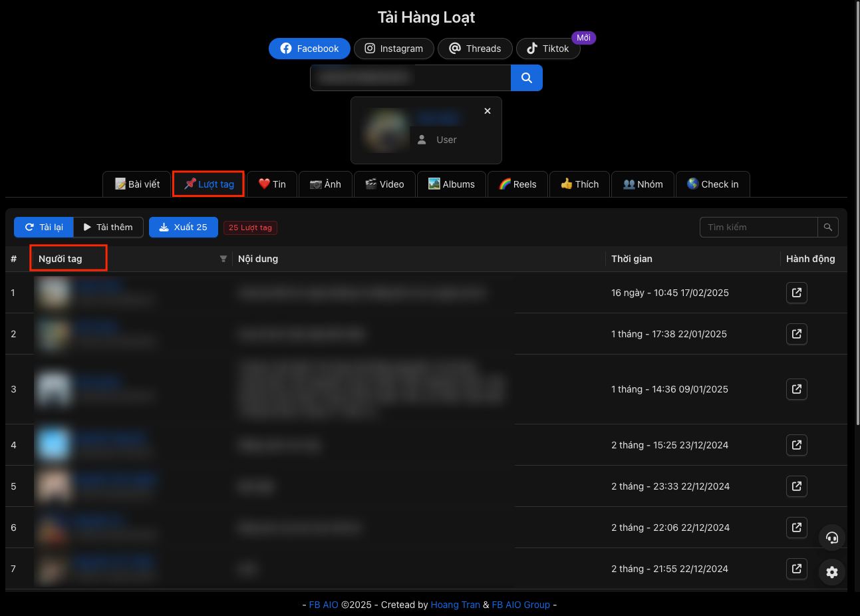
Task: Open the Albums tab
Action: pos(452,184)
